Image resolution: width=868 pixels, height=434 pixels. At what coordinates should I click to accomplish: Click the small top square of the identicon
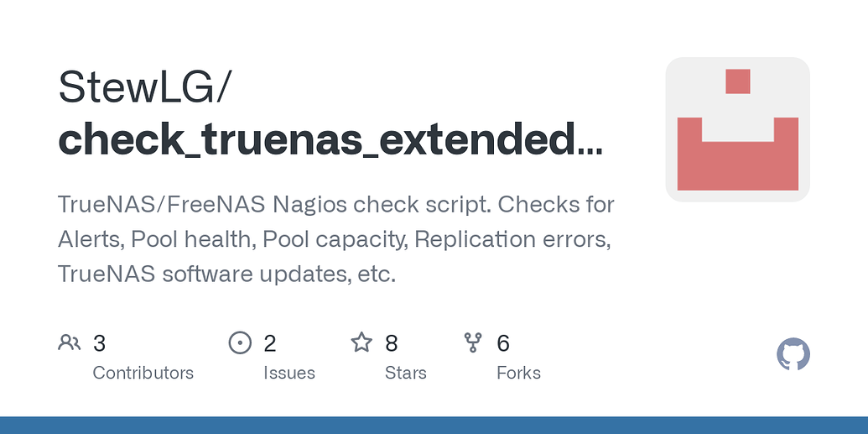coord(738,81)
